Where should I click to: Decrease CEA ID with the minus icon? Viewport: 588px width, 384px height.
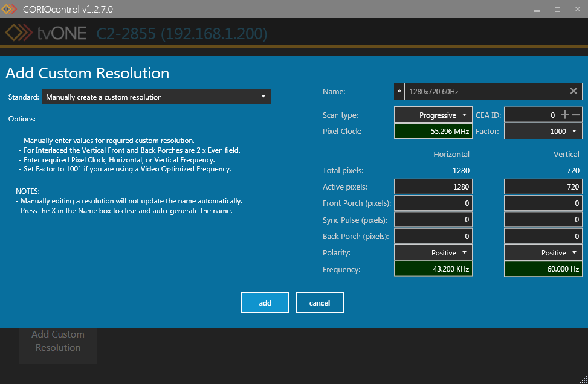point(576,115)
